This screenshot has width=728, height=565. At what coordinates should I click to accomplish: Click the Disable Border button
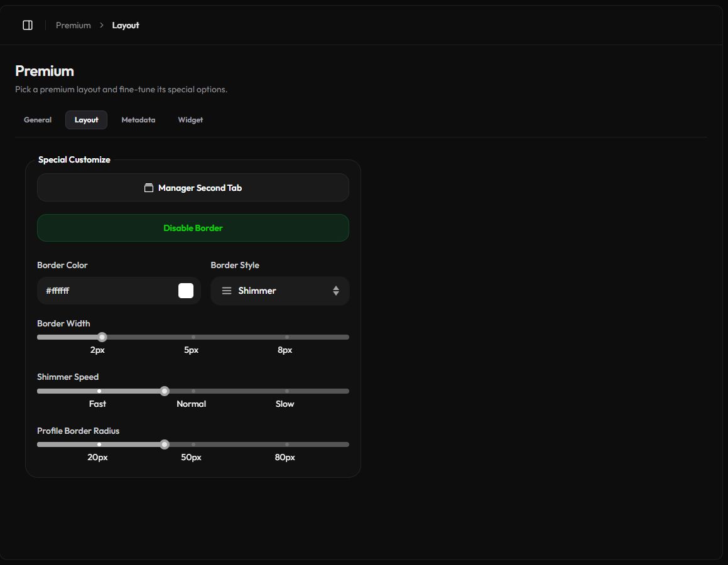pyautogui.click(x=193, y=228)
